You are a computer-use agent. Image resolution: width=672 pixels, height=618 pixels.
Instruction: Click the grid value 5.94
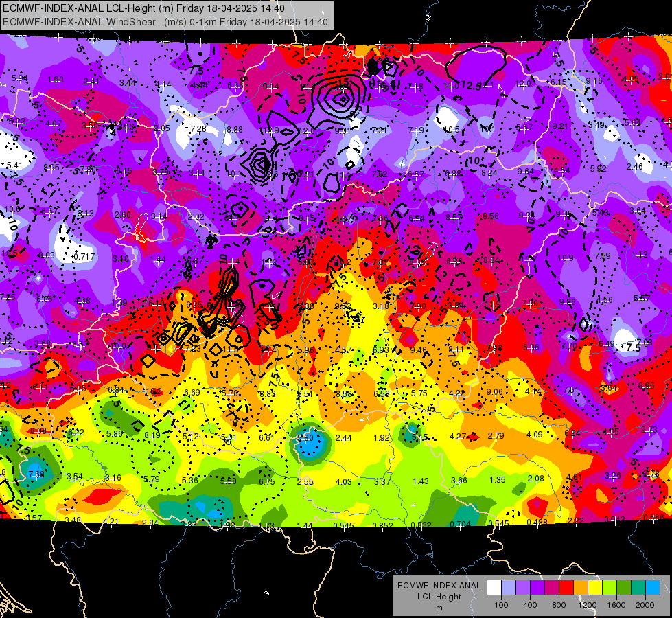tap(19, 78)
